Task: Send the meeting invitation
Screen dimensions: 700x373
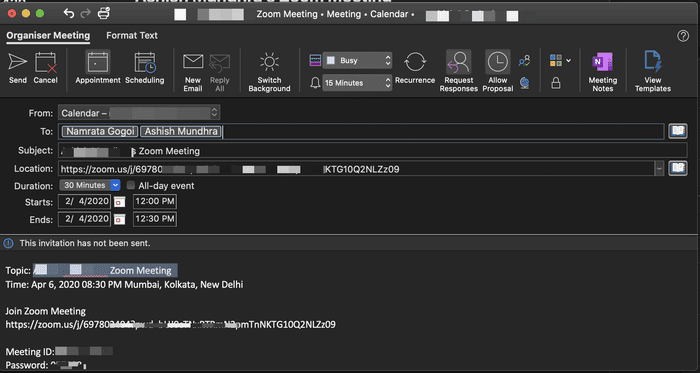Action: coord(18,68)
